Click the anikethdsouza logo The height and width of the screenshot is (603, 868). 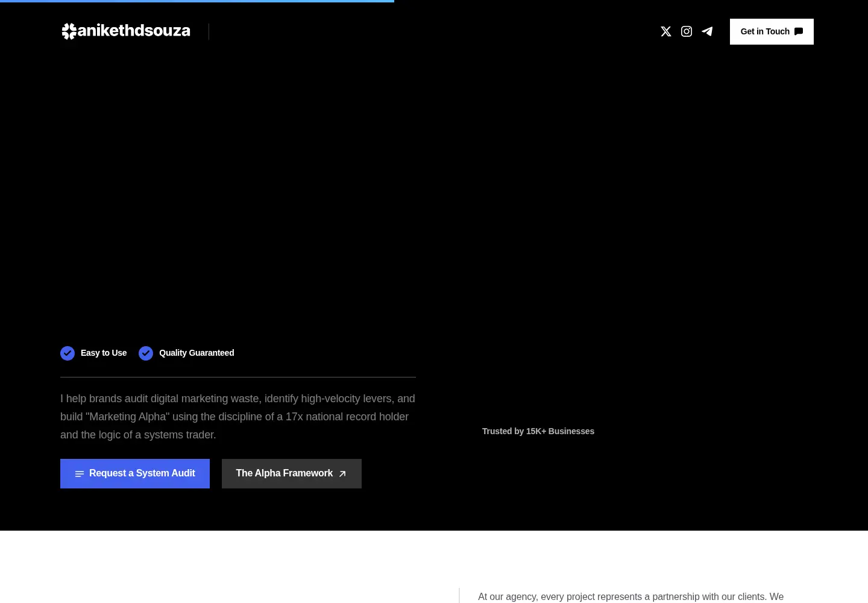click(x=125, y=31)
